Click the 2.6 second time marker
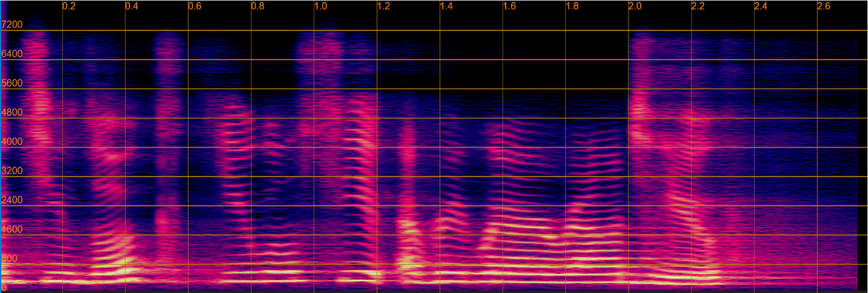This screenshot has height=293, width=868. point(824,6)
